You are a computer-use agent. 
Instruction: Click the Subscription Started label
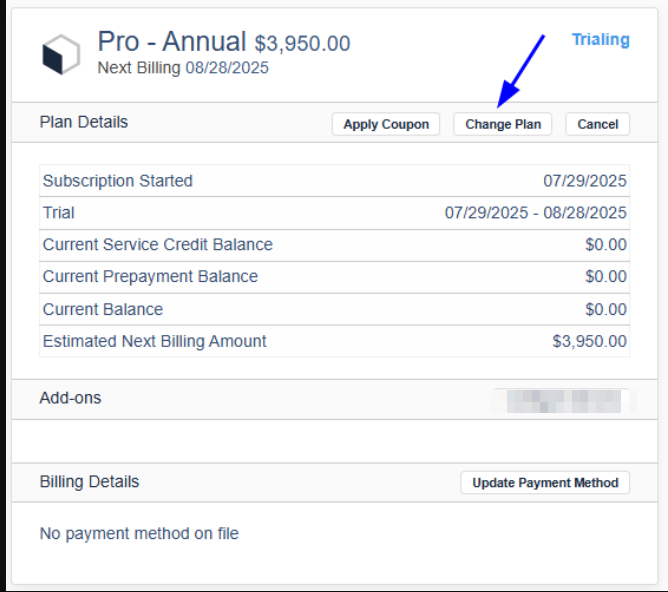(118, 181)
